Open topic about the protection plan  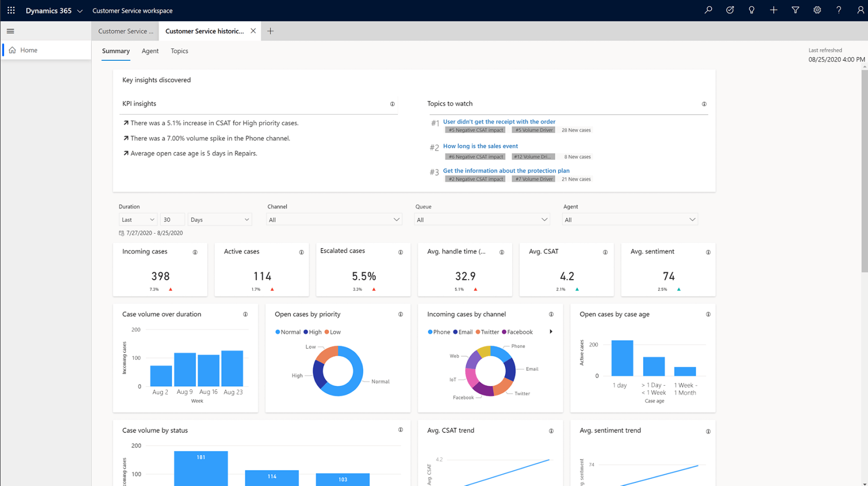click(506, 170)
